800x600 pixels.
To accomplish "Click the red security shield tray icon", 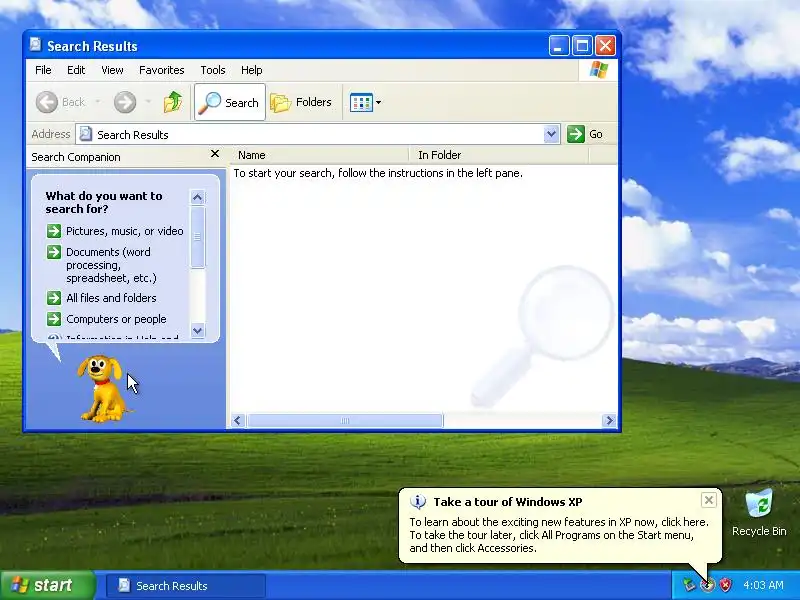I will pyautogui.click(x=725, y=585).
